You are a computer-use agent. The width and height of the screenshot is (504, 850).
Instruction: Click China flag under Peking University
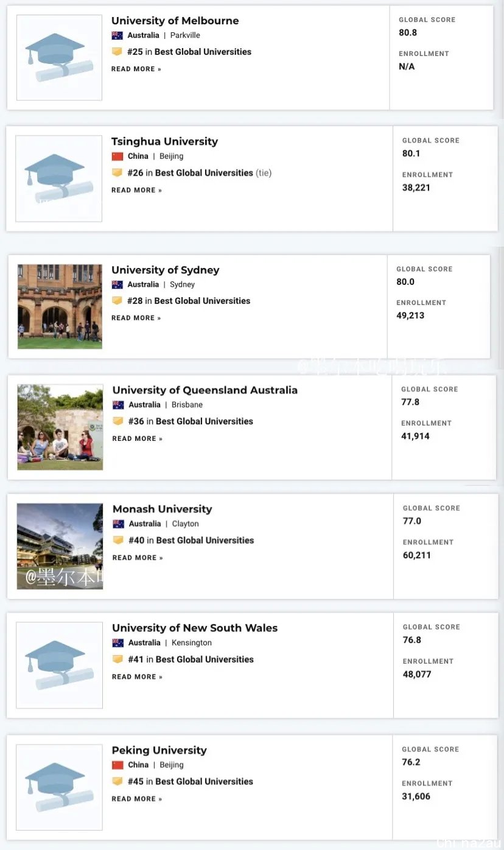117,765
